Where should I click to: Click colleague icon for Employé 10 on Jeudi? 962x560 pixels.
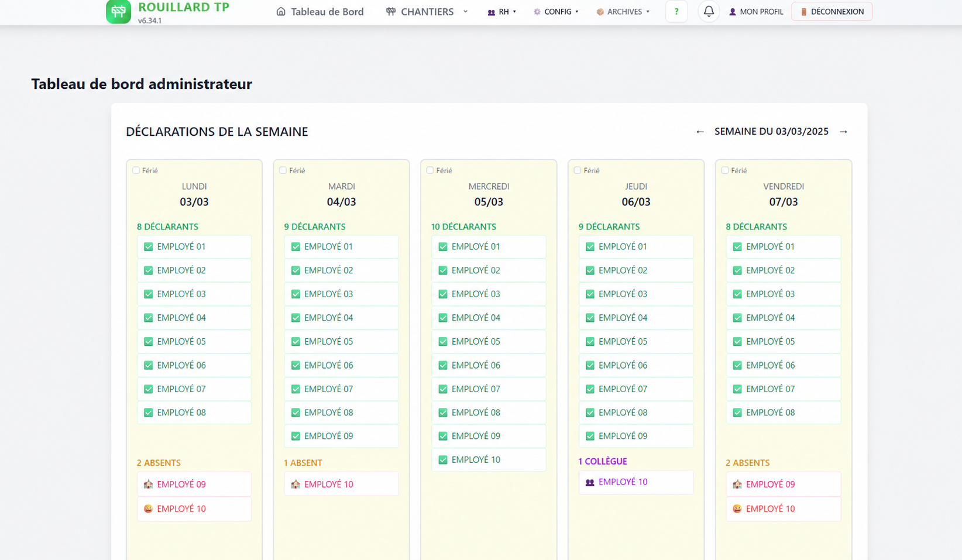coord(590,482)
